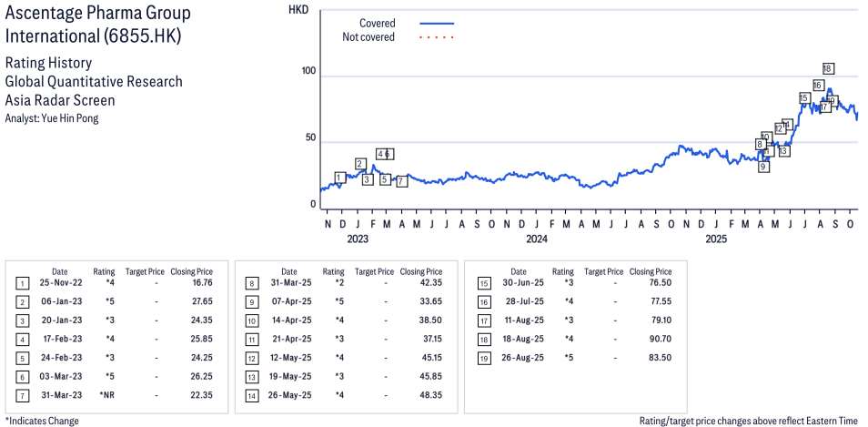Image resolution: width=868 pixels, height=427 pixels.
Task: Click the number 7 box in the rating table
Action: coord(23,394)
